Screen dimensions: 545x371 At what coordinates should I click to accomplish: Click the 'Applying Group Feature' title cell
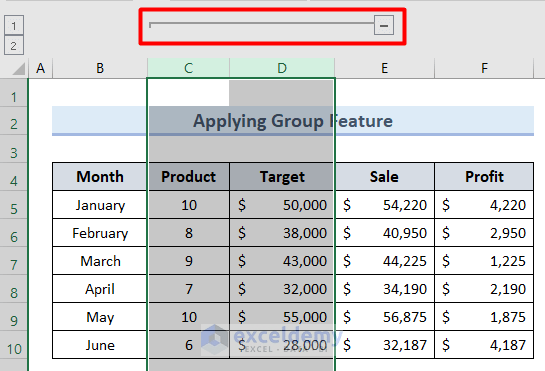coord(293,121)
